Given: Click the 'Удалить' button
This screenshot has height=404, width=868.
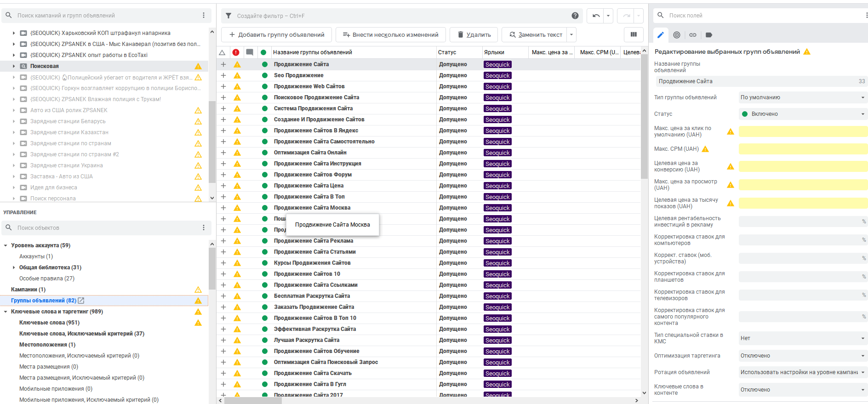Looking at the screenshot, I should point(474,34).
